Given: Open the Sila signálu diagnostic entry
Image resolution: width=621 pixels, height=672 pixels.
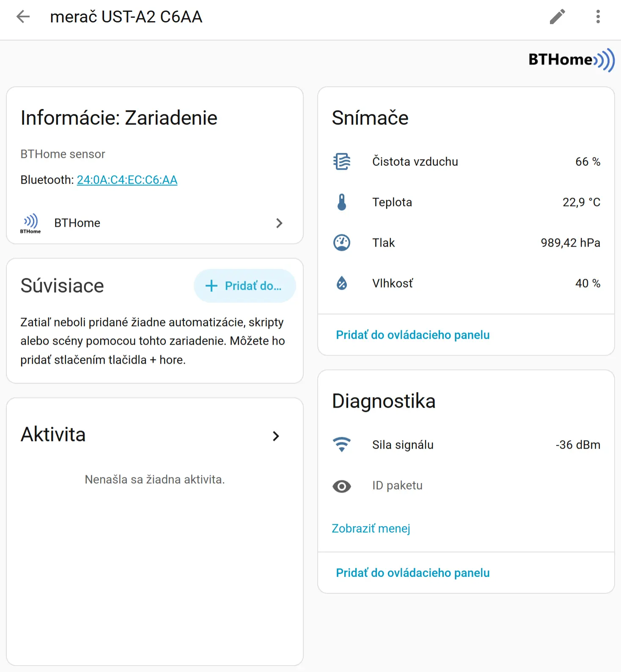Looking at the screenshot, I should 466,445.
